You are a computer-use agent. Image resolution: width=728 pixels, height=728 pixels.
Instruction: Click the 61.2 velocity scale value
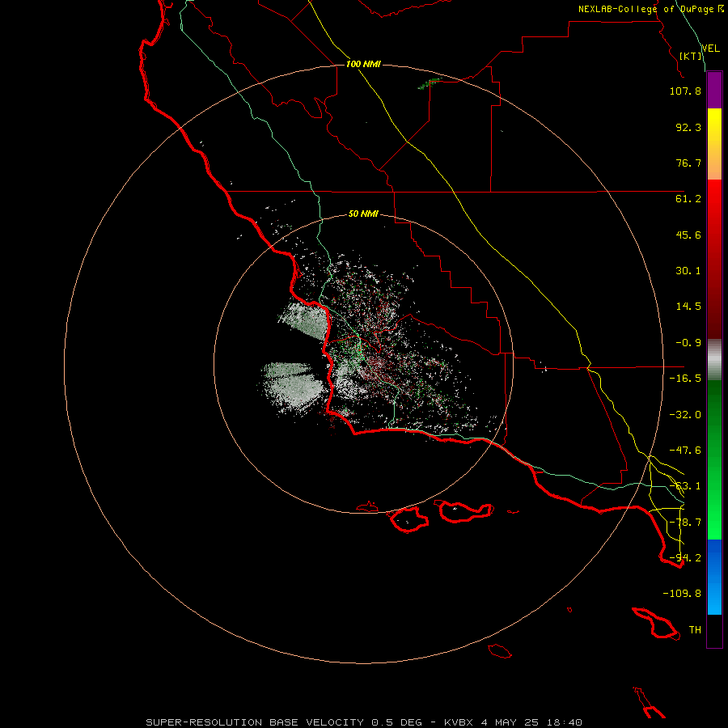[x=688, y=199]
